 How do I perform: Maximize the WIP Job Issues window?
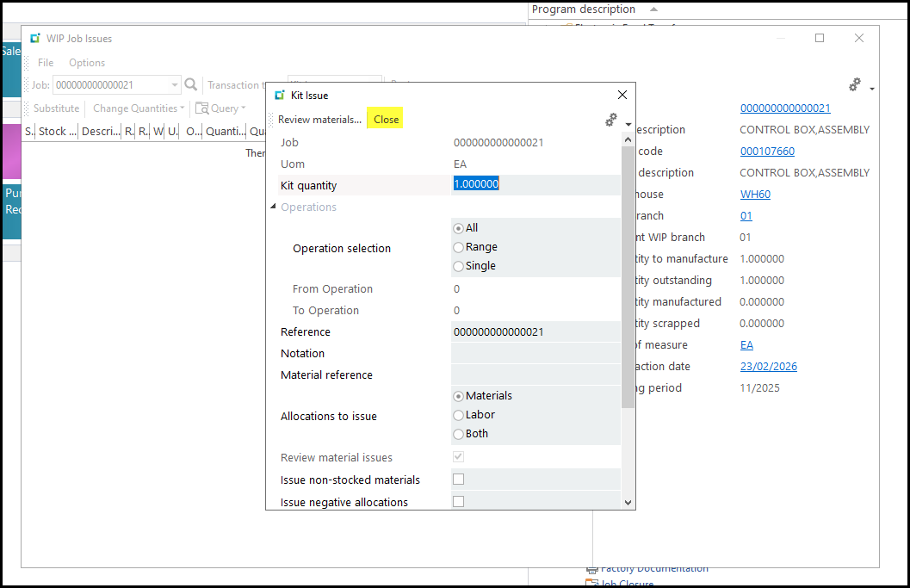click(x=820, y=39)
